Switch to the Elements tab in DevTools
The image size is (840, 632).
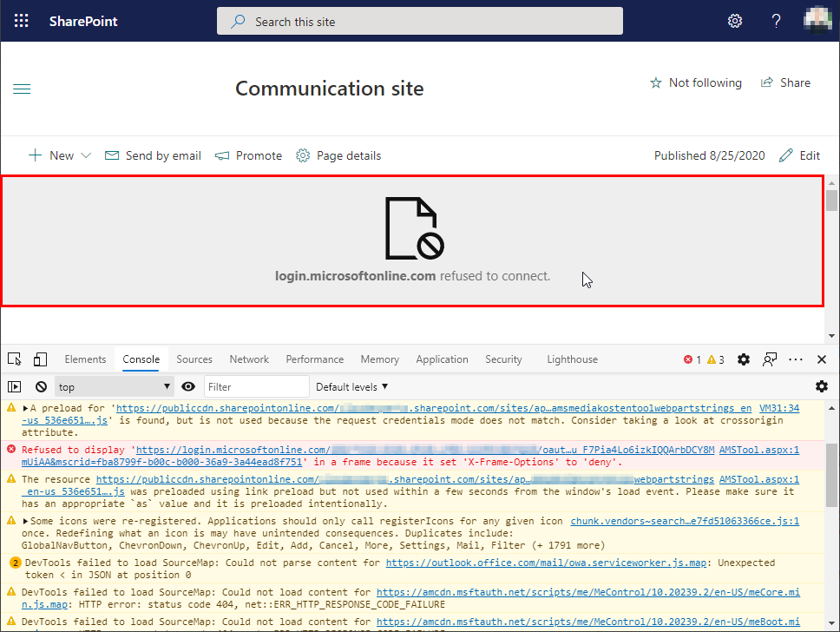click(x=85, y=359)
